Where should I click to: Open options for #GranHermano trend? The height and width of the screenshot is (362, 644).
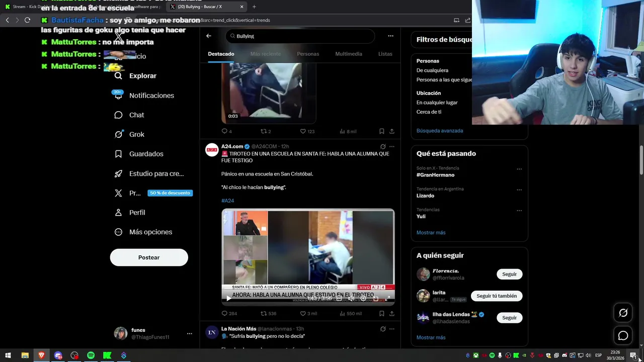(x=519, y=169)
